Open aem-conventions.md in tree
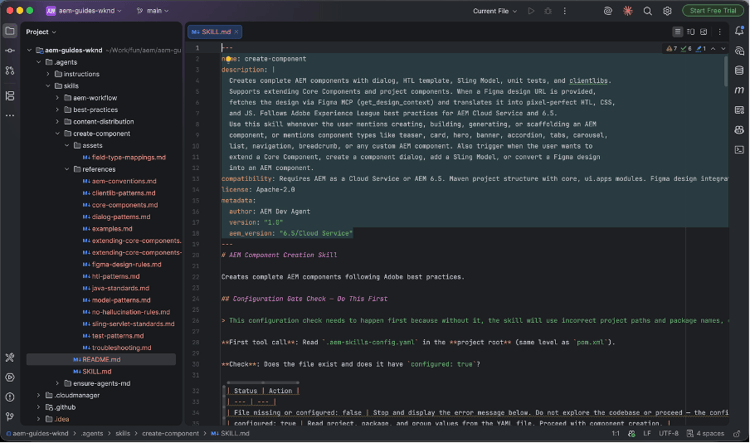This screenshot has width=750, height=443. pos(119,181)
